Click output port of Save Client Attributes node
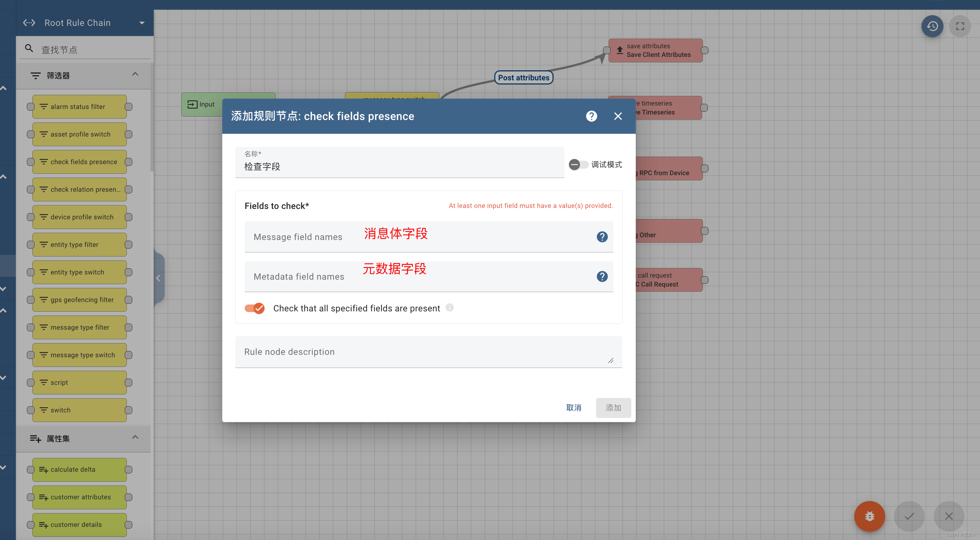This screenshot has width=980, height=540. pyautogui.click(x=704, y=50)
